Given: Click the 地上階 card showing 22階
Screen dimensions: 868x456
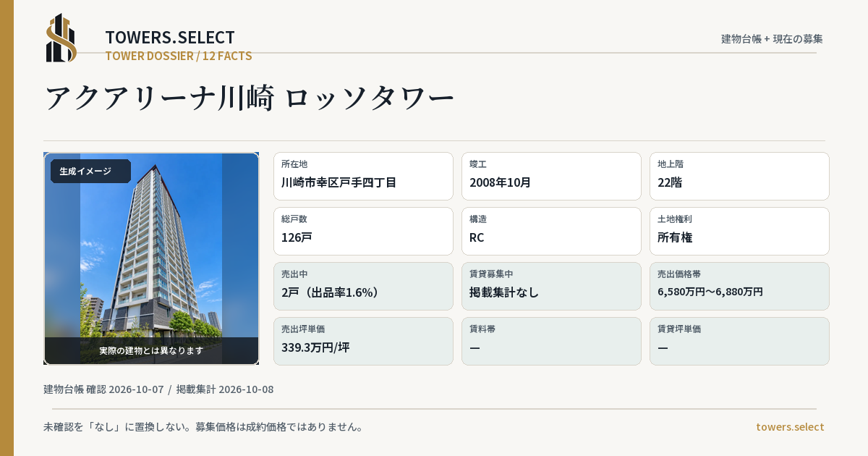Looking at the screenshot, I should [739, 176].
